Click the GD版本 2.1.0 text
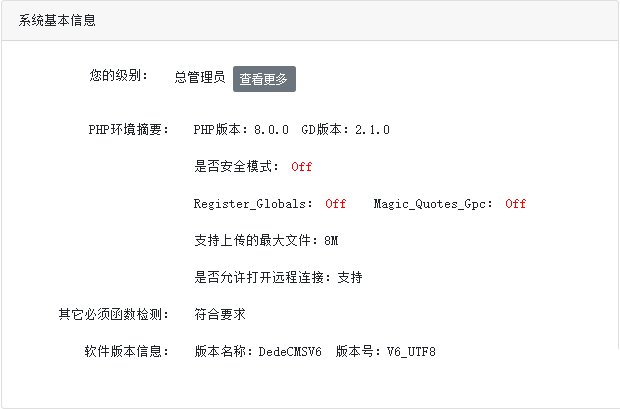 click(345, 130)
